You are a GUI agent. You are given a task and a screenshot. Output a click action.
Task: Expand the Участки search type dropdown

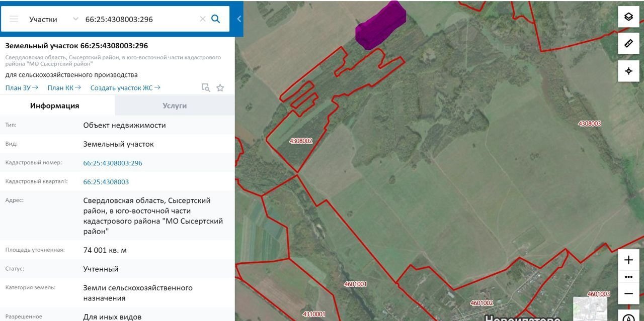pyautogui.click(x=75, y=19)
